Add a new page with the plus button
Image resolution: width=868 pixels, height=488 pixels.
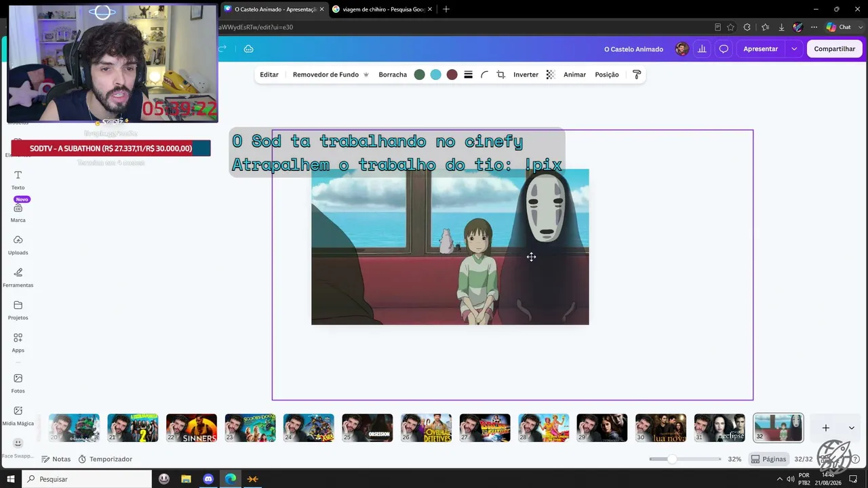[825, 428]
